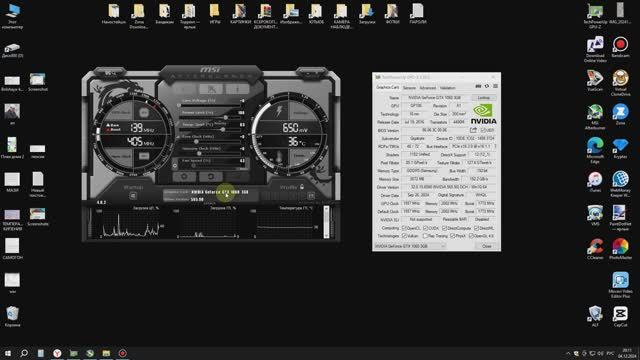Toggle the OpenGL 4.6 checkbox
This screenshot has height=360, width=640.
click(471, 236)
